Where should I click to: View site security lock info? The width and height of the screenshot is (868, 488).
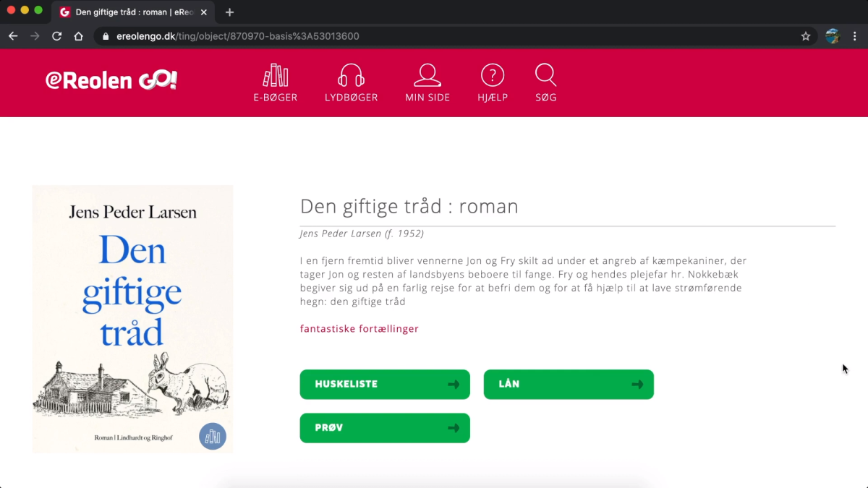point(106,36)
